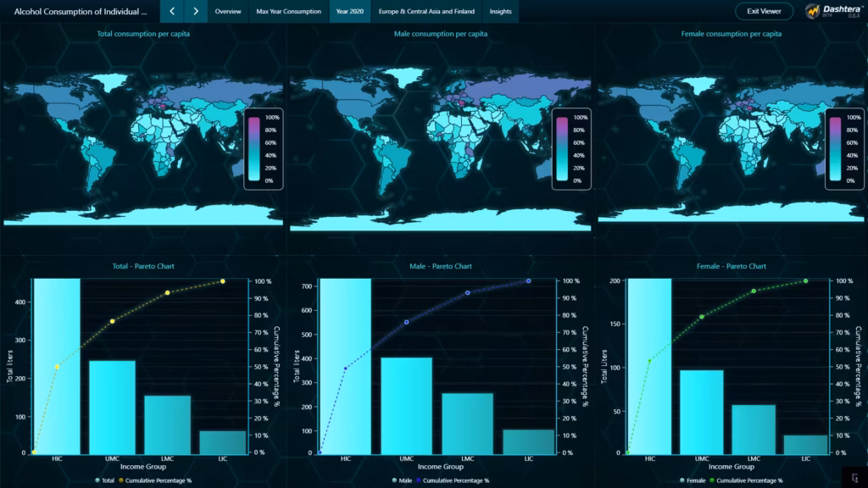Select the Year 2020 tab

[350, 11]
